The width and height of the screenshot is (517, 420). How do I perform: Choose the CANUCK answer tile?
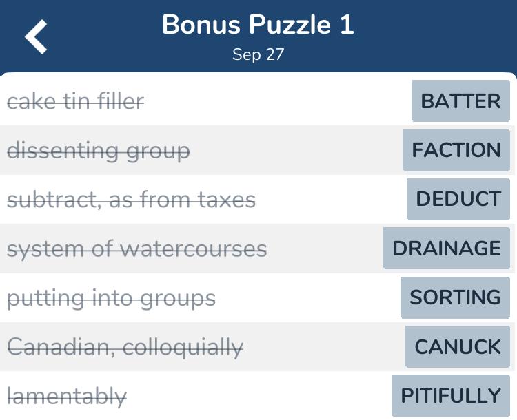point(458,346)
